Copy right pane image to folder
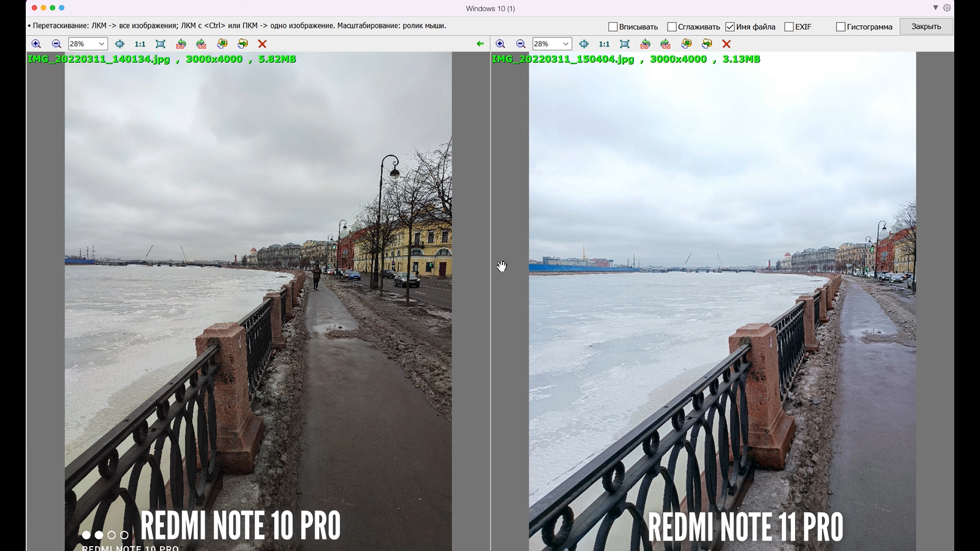This screenshot has width=980, height=551. (x=686, y=44)
